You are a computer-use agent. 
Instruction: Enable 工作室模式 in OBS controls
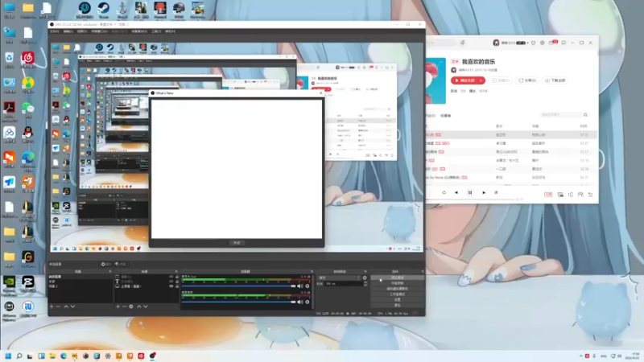click(397, 294)
